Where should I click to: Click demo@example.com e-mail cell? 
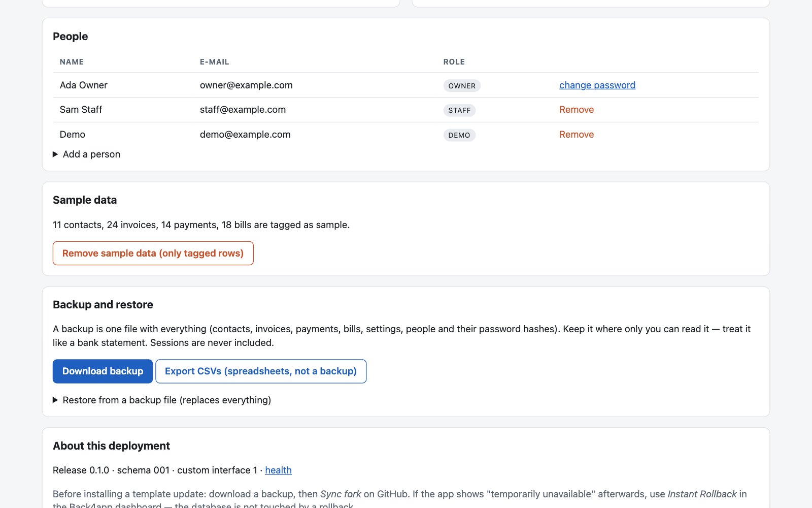point(245,134)
